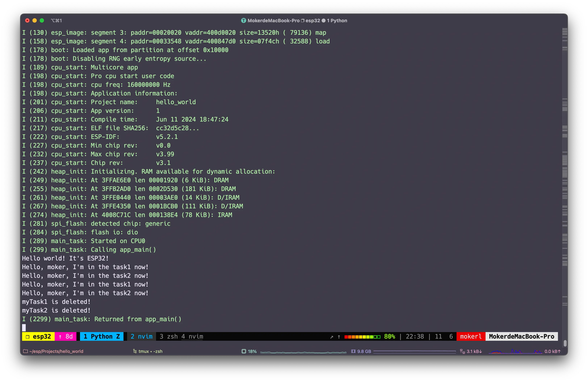Click the mokerl username segment
This screenshot has height=382, width=588.
[x=471, y=337]
